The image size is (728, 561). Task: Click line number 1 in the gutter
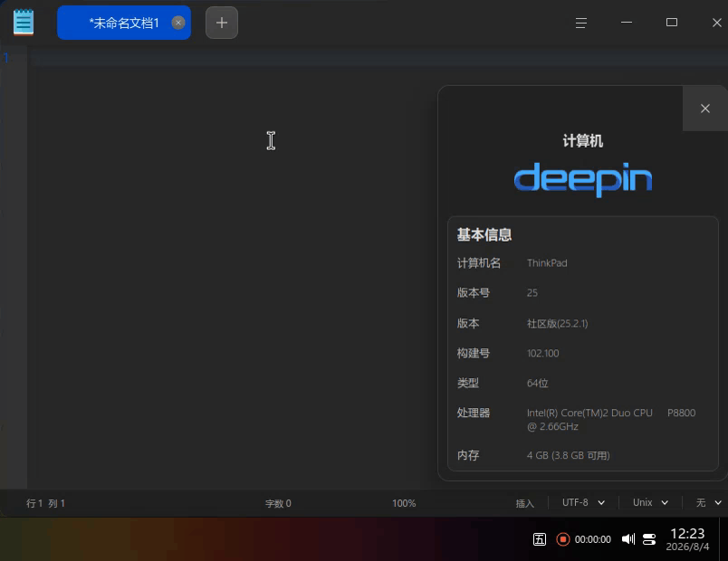(x=6, y=58)
